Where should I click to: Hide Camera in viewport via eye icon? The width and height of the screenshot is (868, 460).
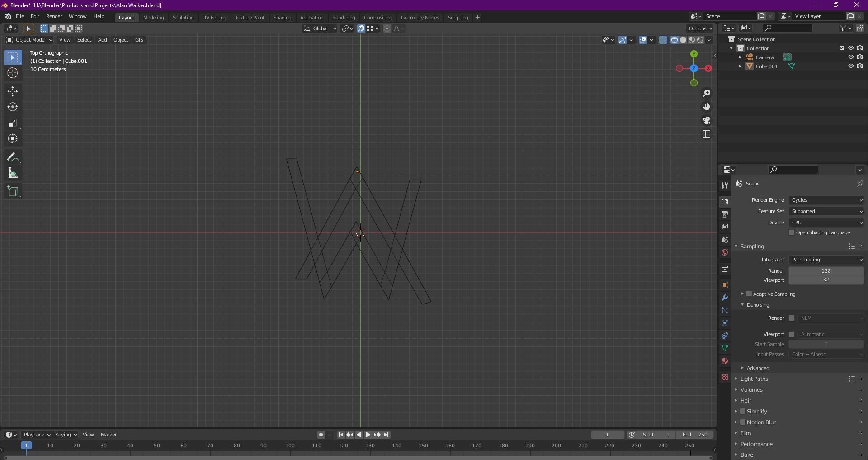[x=850, y=57]
